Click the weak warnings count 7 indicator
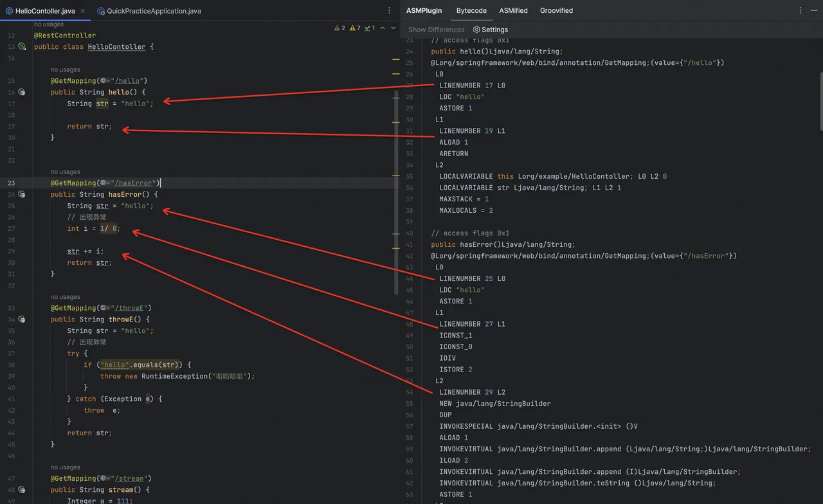The width and height of the screenshot is (823, 504). point(355,28)
